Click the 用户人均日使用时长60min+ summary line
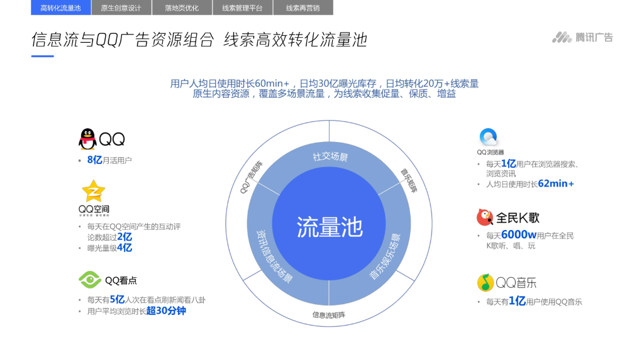Viewport: 644px width, 362px height. 324,84
